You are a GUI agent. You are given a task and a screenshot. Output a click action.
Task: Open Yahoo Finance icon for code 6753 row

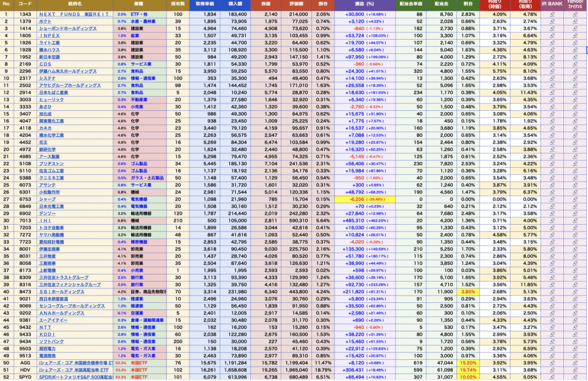pos(575,199)
